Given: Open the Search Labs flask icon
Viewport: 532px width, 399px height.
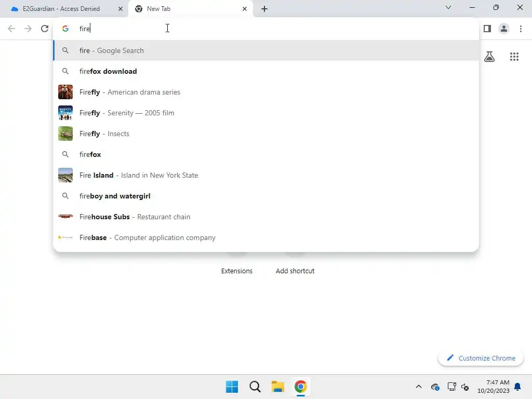Looking at the screenshot, I should [489, 57].
